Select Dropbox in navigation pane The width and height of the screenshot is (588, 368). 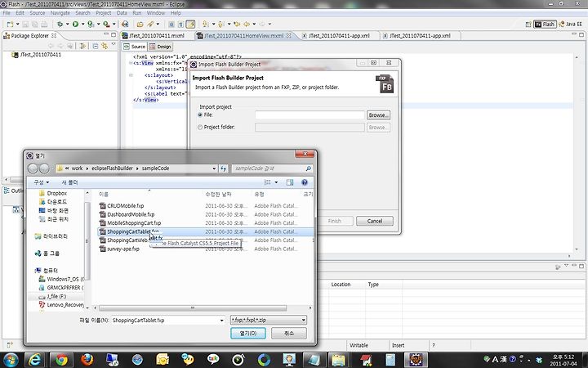[x=56, y=193]
